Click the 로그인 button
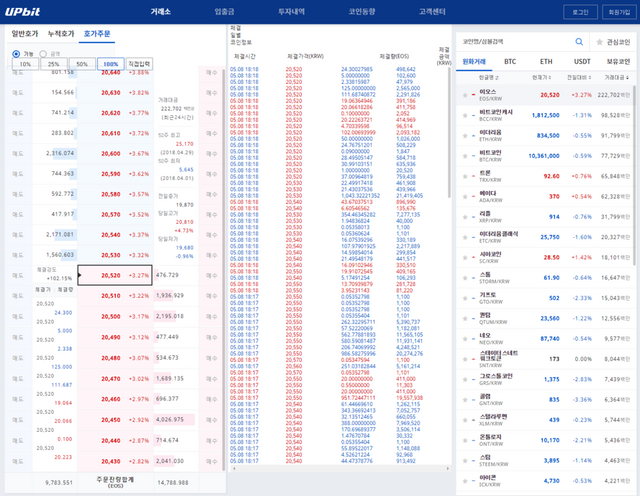Image resolution: width=640 pixels, height=496 pixels. point(580,12)
